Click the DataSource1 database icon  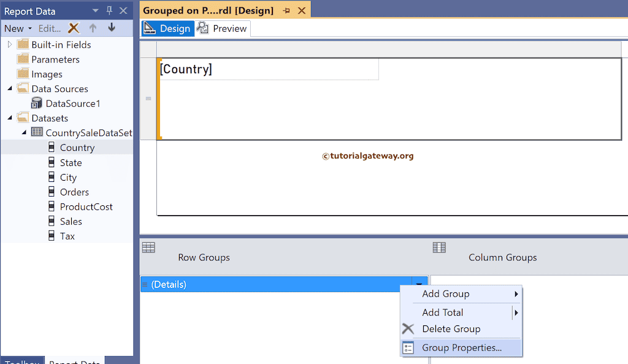tap(36, 103)
